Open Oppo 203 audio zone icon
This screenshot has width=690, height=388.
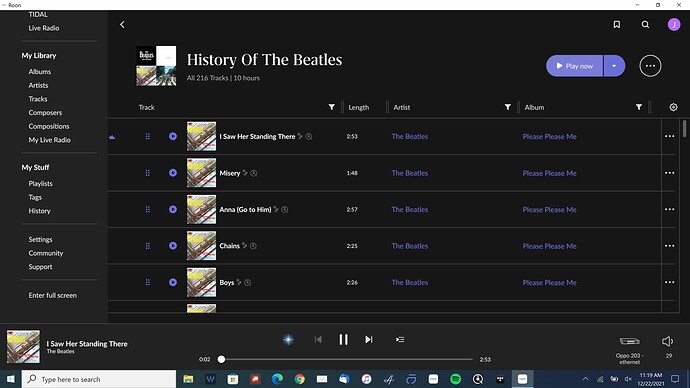pos(630,341)
